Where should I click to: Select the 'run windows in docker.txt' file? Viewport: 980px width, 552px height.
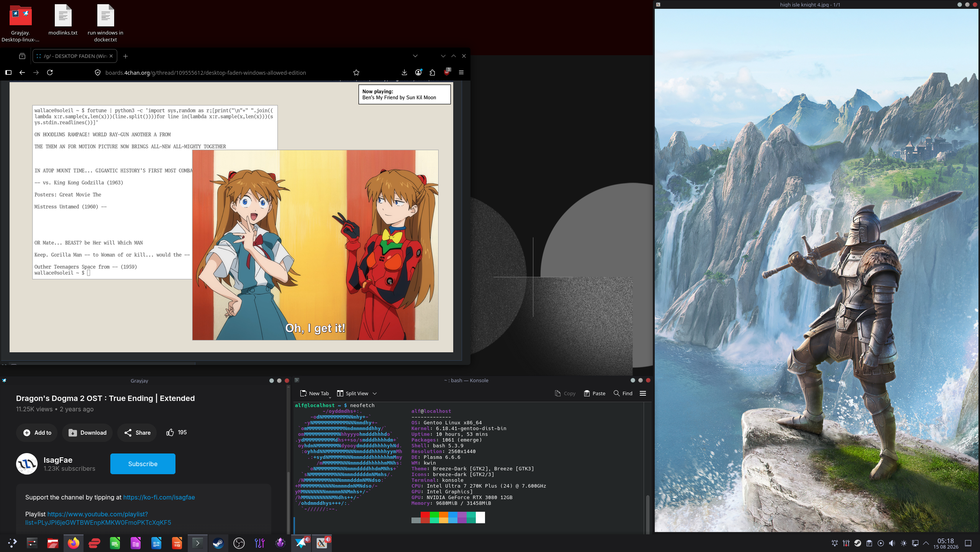pos(105,24)
